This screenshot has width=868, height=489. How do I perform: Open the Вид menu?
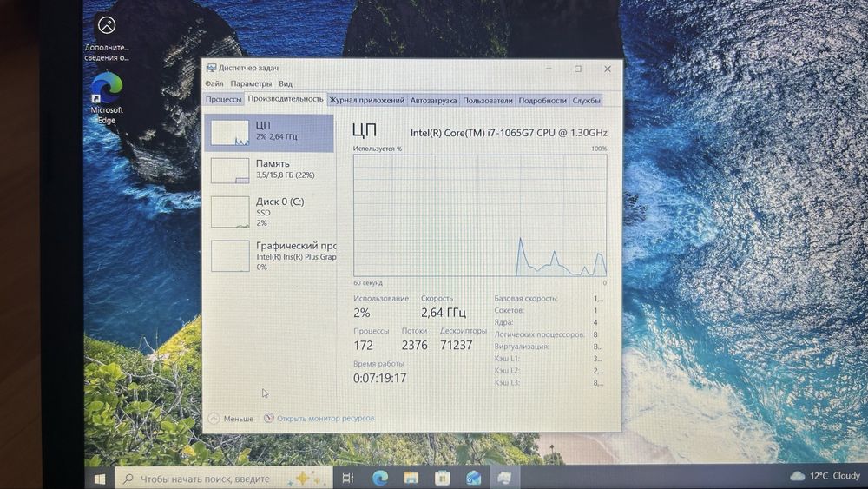[285, 83]
